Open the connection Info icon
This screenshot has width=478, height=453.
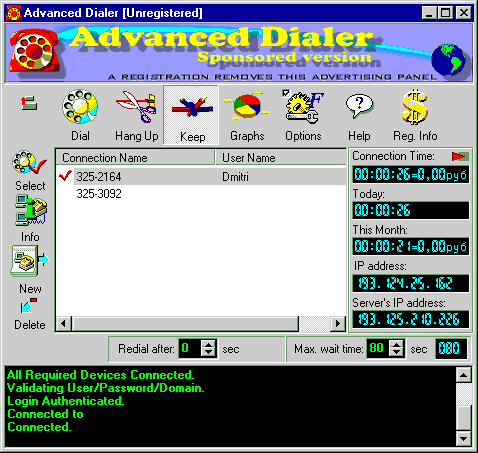pos(31,211)
